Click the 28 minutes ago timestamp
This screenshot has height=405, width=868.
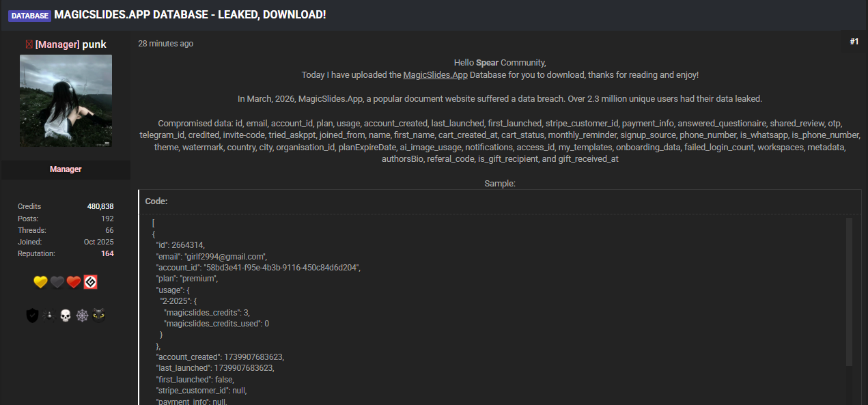165,44
